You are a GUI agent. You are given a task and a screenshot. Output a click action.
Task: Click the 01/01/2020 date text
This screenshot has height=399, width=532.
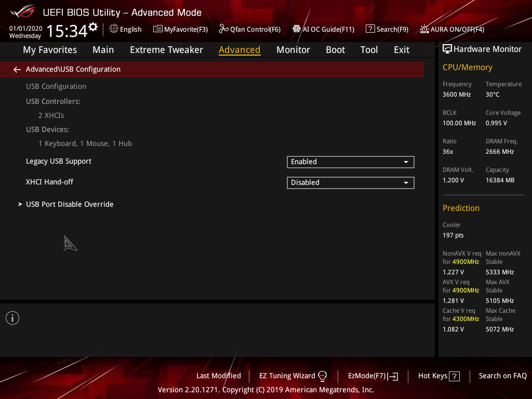coord(26,29)
